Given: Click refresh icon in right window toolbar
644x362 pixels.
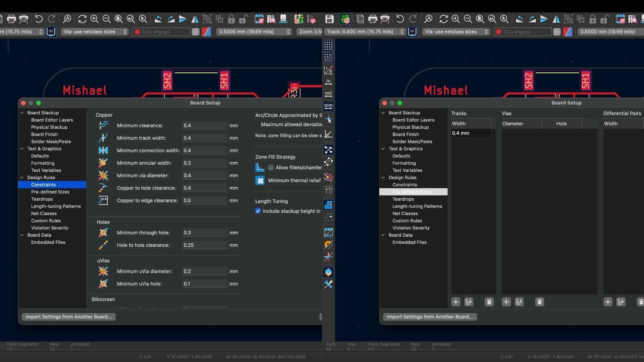Looking at the screenshot, I should click(443, 19).
